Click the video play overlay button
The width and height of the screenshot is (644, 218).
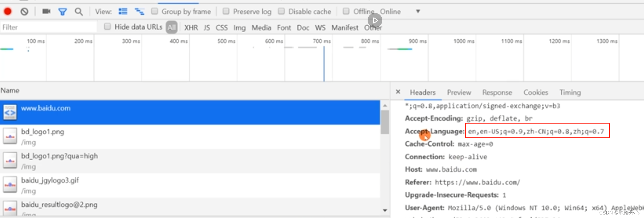(x=375, y=20)
